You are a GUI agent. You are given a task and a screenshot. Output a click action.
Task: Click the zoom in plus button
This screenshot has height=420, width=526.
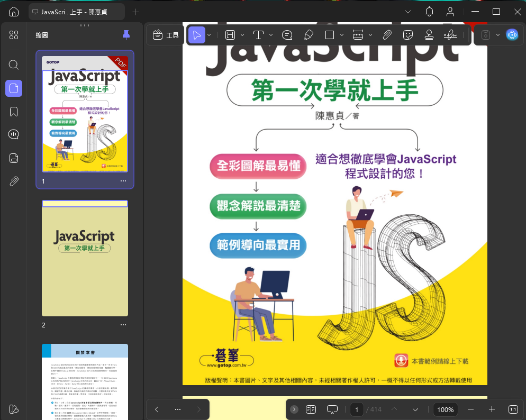[492, 409]
